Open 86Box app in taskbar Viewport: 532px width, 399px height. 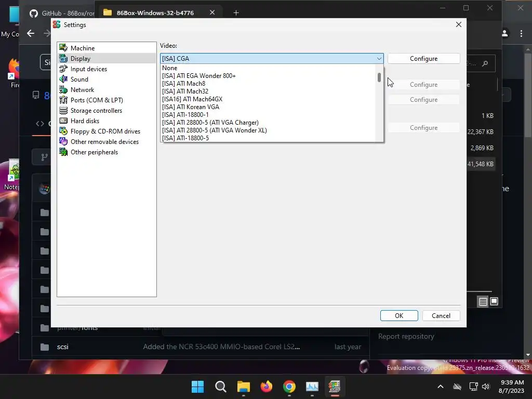coord(335,387)
